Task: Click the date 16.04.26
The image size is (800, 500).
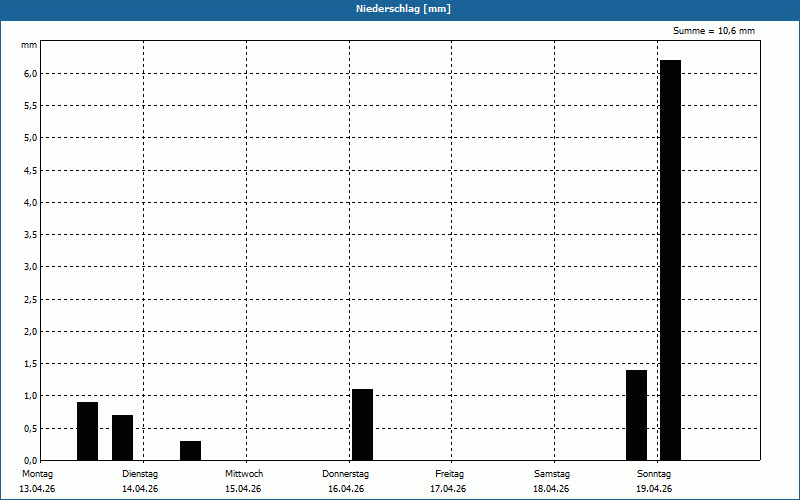Action: [346, 489]
